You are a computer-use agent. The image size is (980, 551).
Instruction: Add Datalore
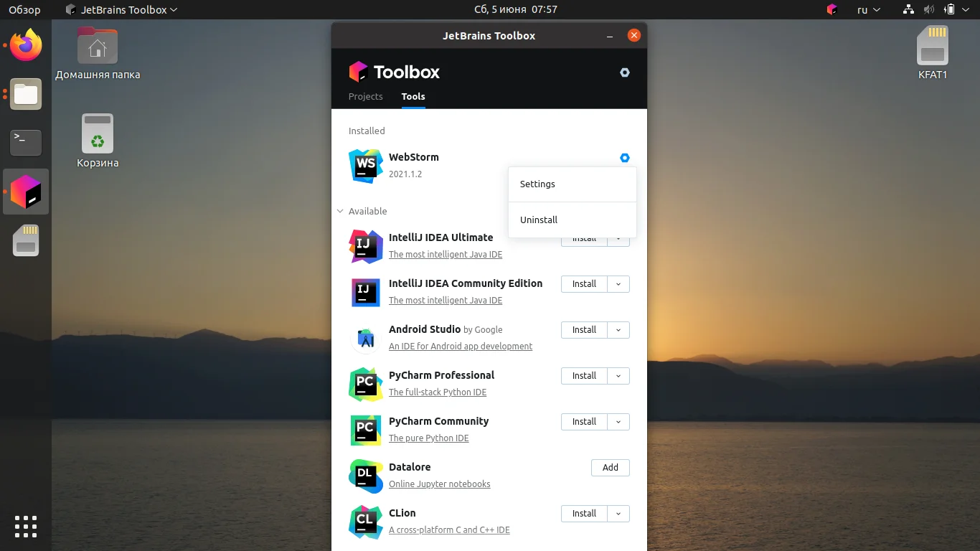[x=610, y=467]
